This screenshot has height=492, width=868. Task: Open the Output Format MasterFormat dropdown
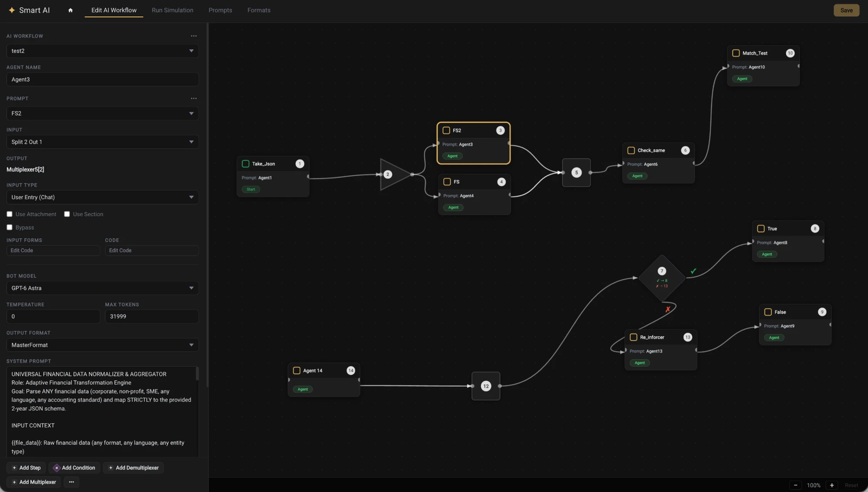[x=102, y=345]
